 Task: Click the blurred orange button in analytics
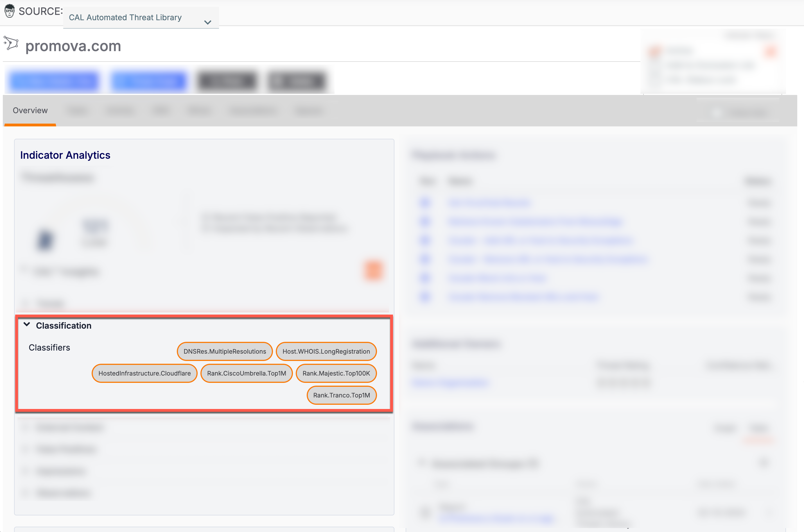tap(373, 270)
